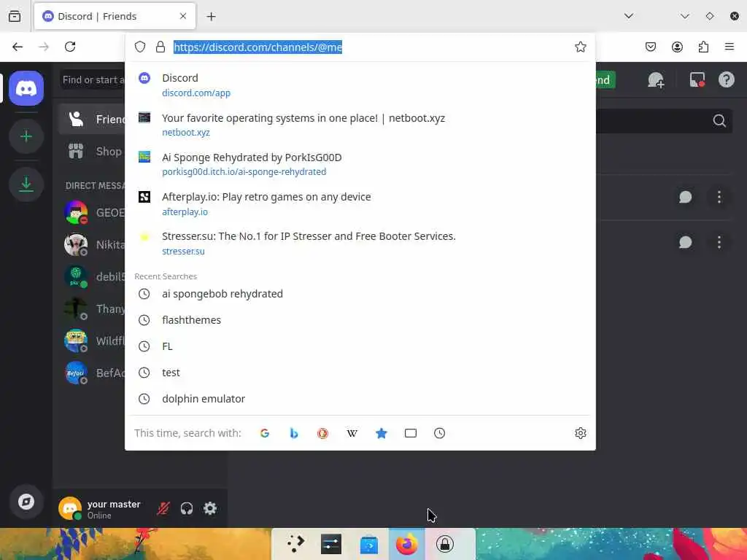Expand the list all tabs chevron

629,16
